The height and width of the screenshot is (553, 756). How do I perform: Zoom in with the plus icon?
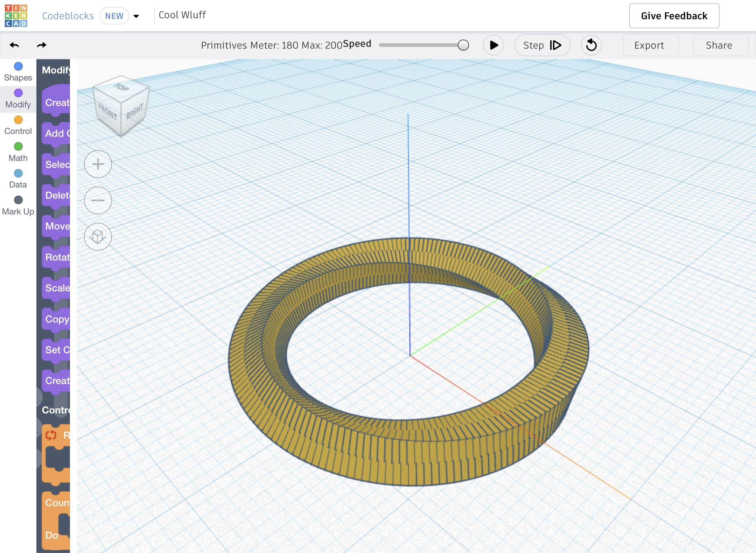click(x=98, y=164)
